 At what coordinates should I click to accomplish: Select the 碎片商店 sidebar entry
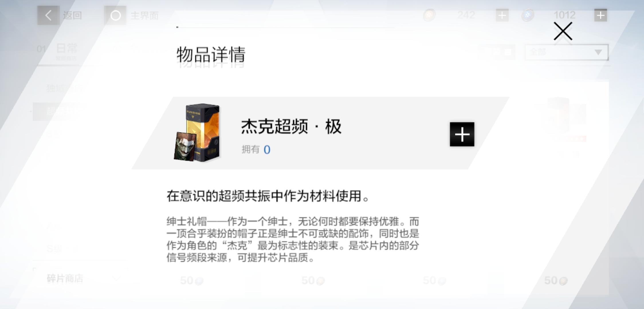coord(65,278)
